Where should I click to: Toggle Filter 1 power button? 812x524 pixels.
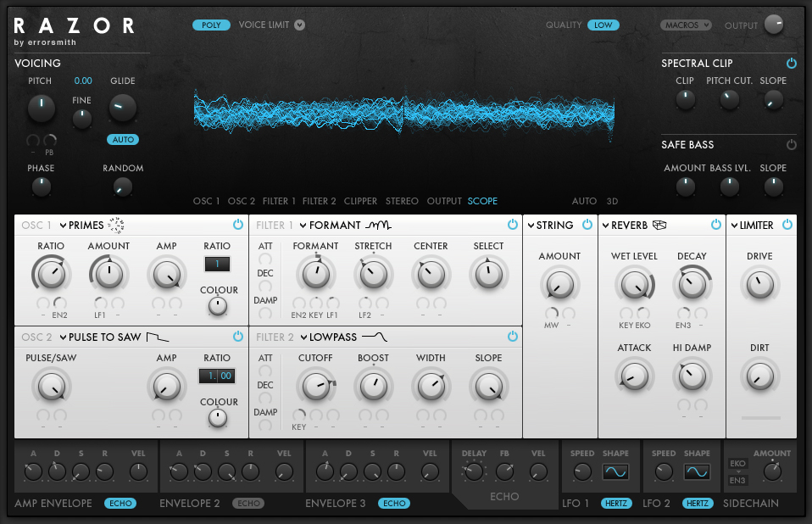coord(512,225)
